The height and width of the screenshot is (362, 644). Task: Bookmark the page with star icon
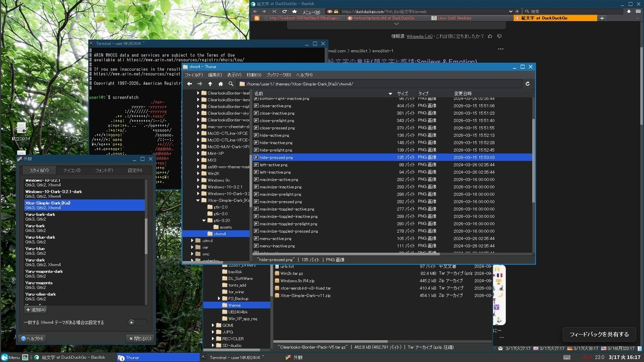[x=295, y=11]
